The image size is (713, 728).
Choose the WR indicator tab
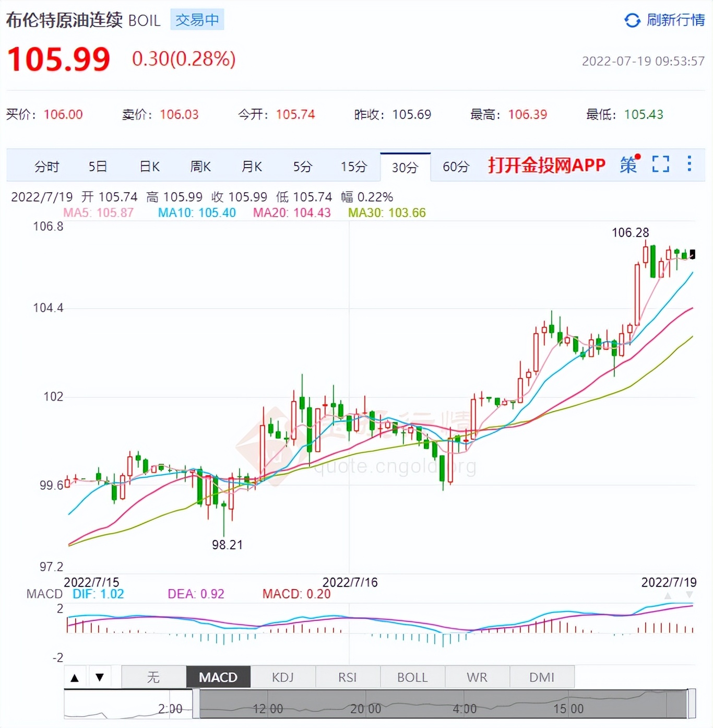[x=477, y=677]
